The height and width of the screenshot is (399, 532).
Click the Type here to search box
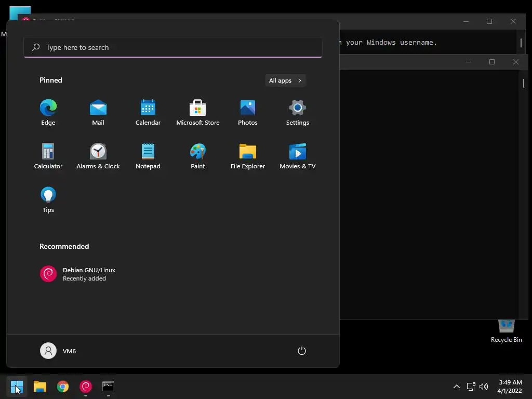(173, 47)
